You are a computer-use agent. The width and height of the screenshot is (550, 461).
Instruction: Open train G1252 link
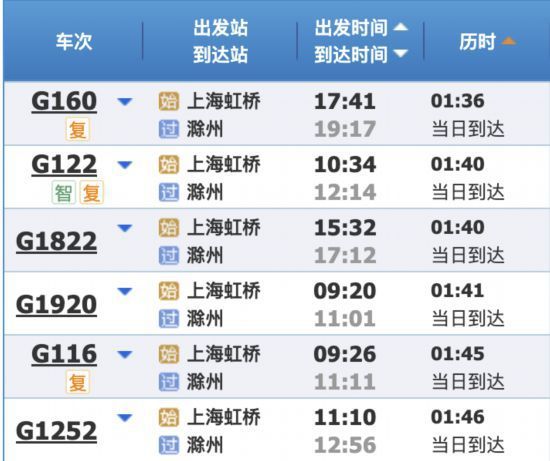pos(56,431)
